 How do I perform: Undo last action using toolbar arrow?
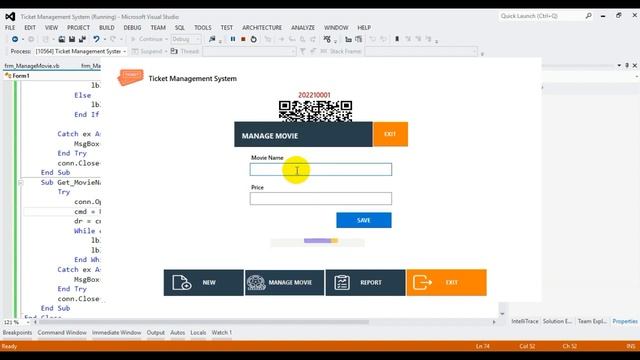[96, 39]
